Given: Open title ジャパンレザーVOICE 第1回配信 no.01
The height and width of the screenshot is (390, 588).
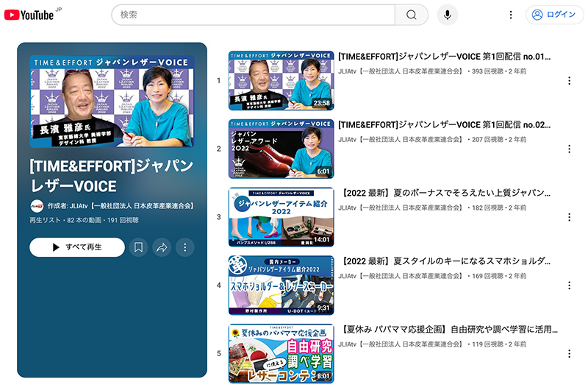Looking at the screenshot, I should click(445, 57).
